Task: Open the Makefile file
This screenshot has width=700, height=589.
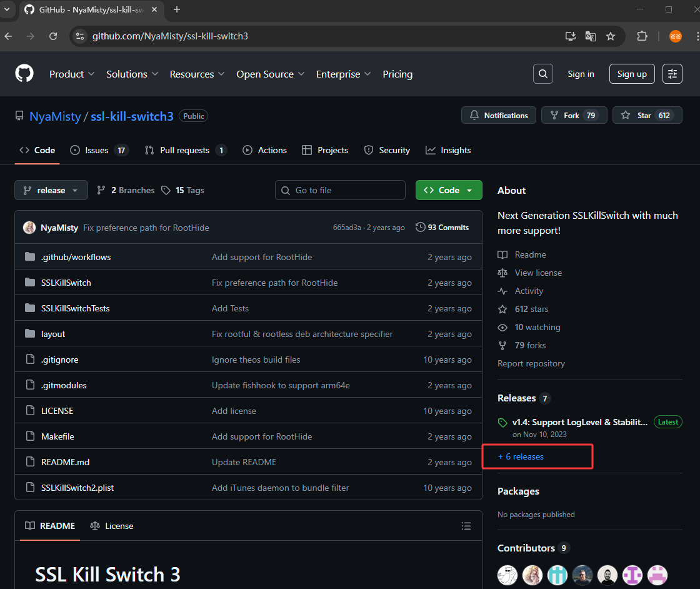Action: [57, 436]
